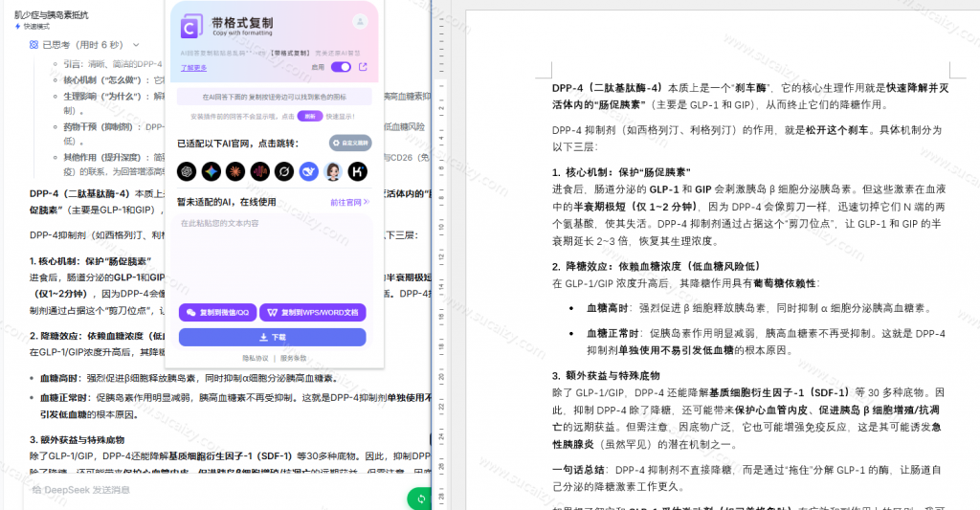Viewport: 980px width, 510px height.
Task: Click the 2. 降糖效应 heading in the Word document
Action: pos(656,266)
